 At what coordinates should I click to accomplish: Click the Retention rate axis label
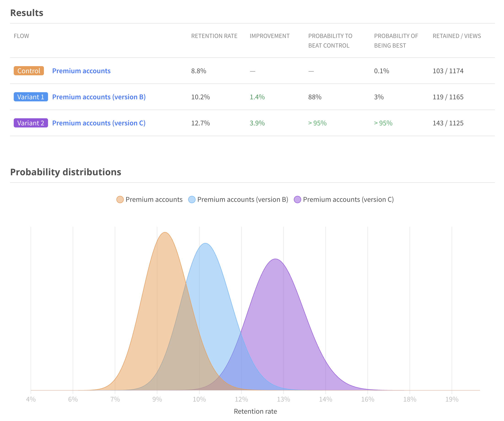pos(255,411)
